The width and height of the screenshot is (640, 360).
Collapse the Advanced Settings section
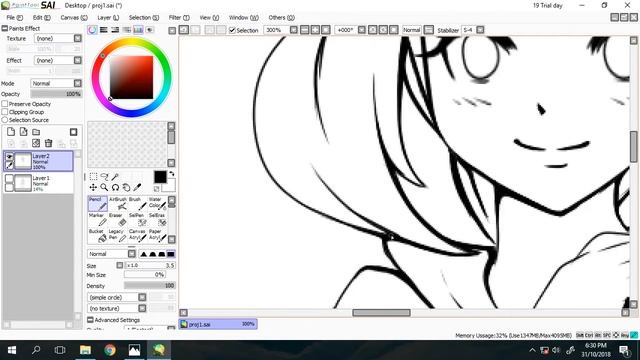tap(90, 320)
